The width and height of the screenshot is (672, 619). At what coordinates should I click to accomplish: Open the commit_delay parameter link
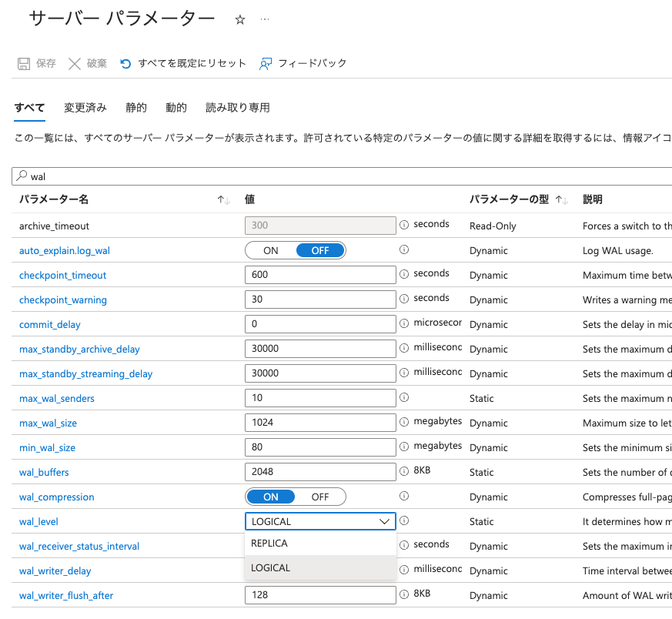point(50,324)
